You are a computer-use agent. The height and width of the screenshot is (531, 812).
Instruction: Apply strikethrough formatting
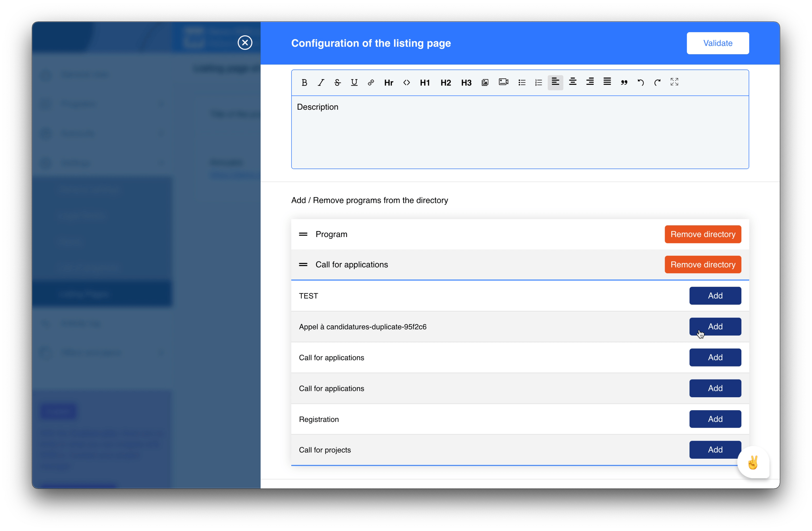[x=337, y=83]
